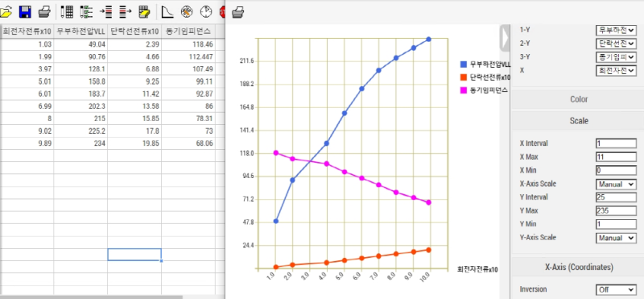Image resolution: width=644 pixels, height=299 pixels.
Task: Click the X Max input field
Action: [616, 156]
